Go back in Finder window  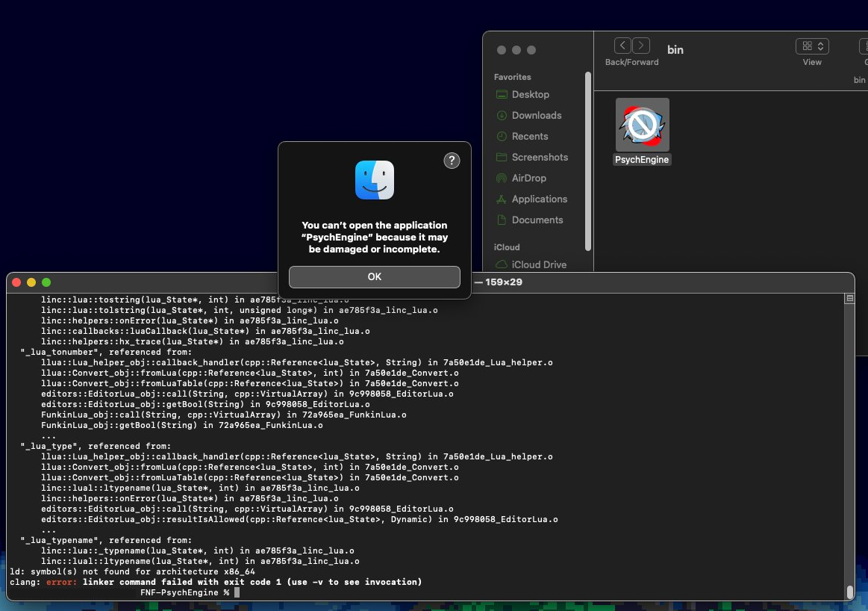[x=622, y=46]
